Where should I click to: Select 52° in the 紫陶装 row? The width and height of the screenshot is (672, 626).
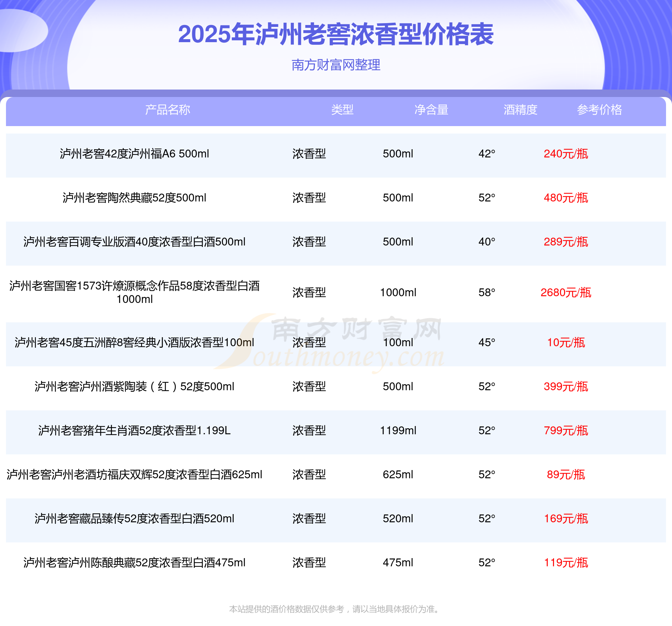[x=487, y=386]
